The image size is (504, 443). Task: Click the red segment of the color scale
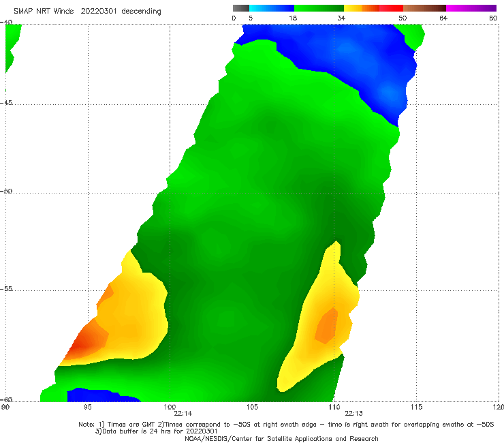(391, 8)
